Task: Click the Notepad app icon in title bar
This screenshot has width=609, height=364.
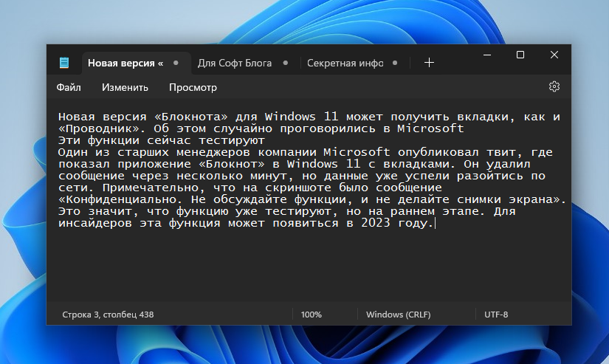Action: click(64, 63)
